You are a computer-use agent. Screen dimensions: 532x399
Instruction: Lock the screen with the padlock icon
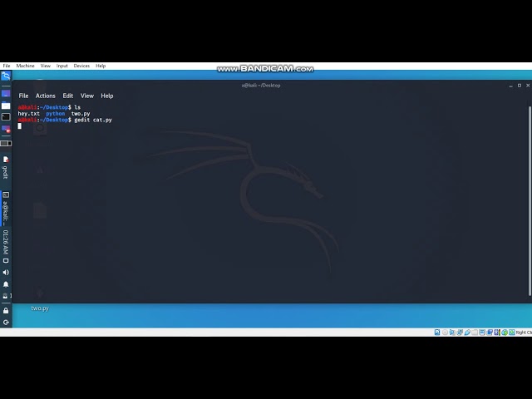6,310
